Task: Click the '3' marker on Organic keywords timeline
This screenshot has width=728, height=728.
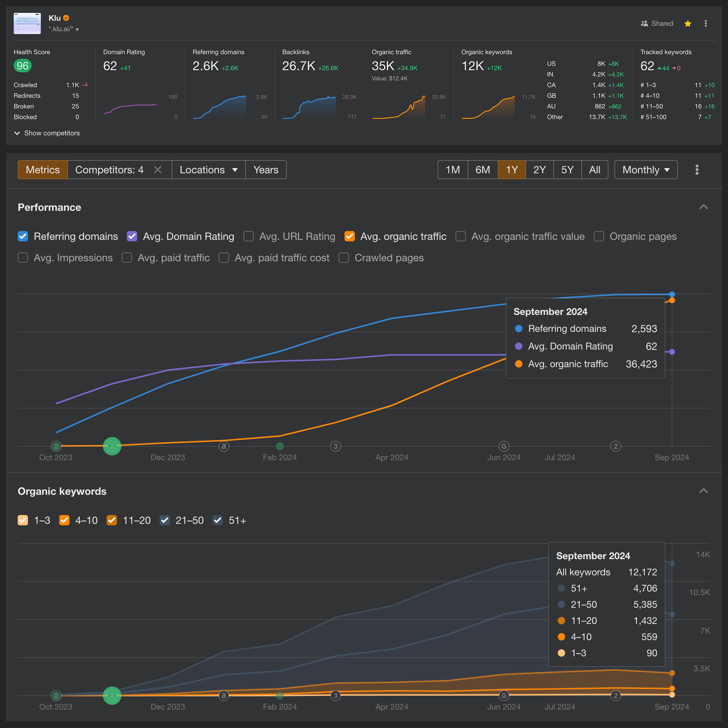Action: [x=336, y=696]
